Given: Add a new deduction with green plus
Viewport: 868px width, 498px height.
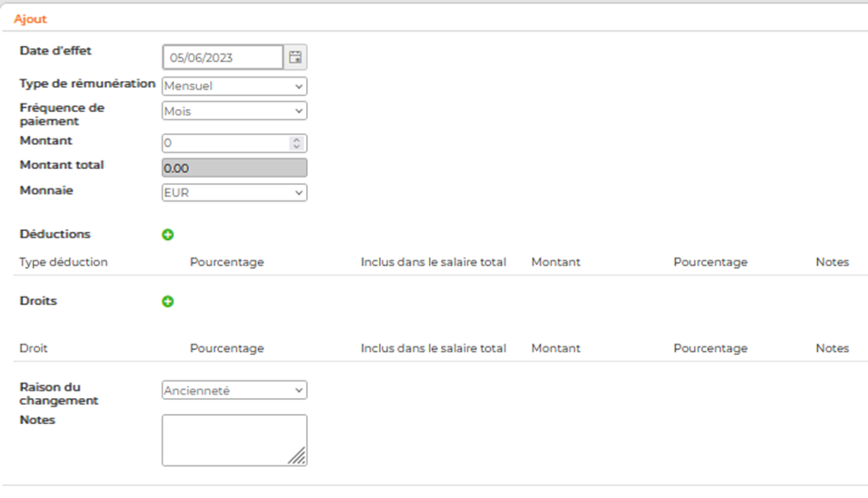Looking at the screenshot, I should pyautogui.click(x=167, y=235).
